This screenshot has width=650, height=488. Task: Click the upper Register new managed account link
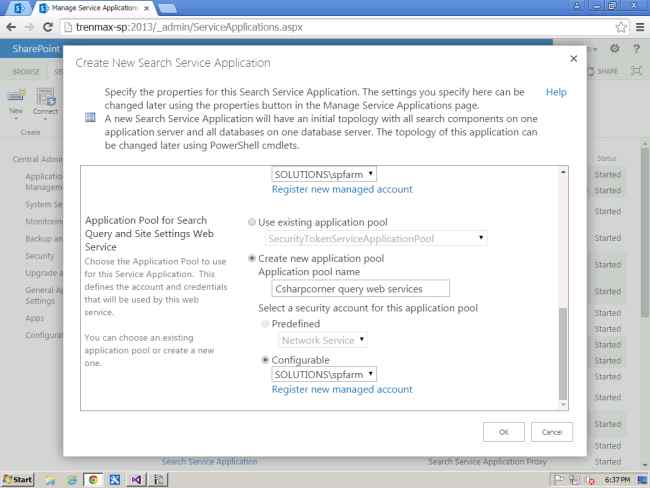[342, 189]
